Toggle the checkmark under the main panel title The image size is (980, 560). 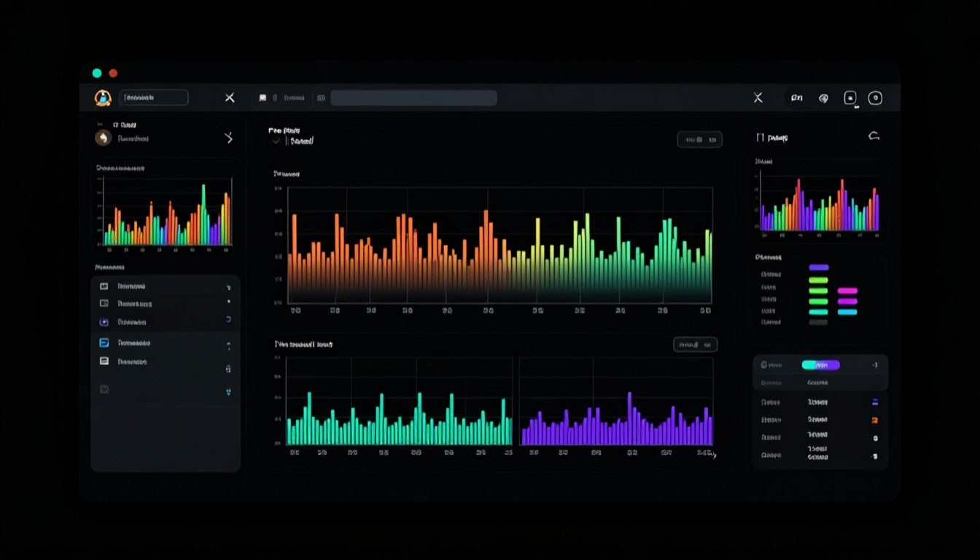[x=276, y=141]
